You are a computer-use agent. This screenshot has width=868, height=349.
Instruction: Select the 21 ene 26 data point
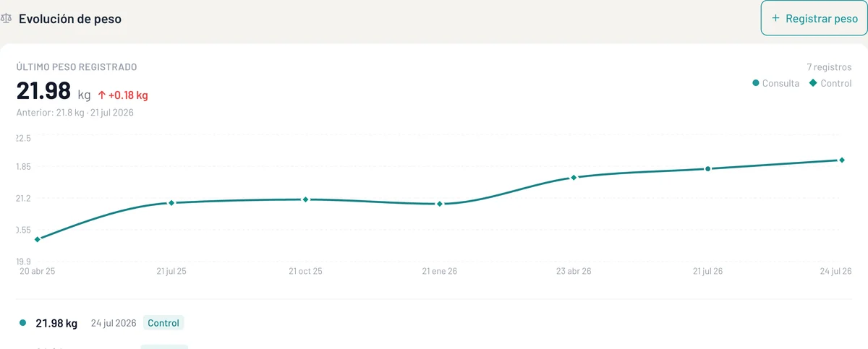(x=440, y=204)
